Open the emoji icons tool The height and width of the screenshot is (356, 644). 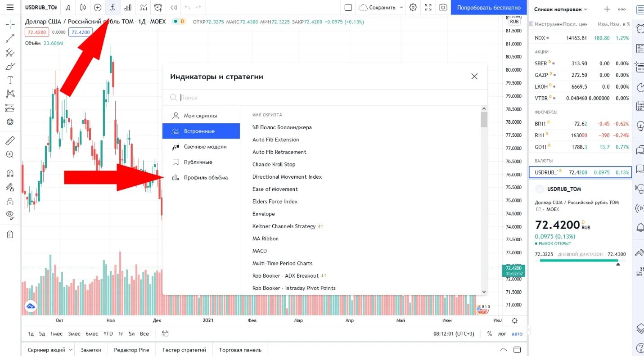(x=10, y=122)
